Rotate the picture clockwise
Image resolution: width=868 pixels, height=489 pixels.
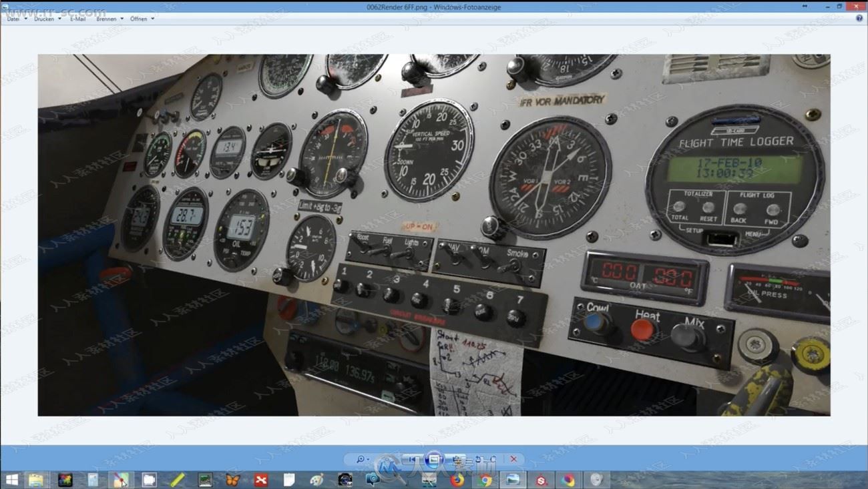coord(492,459)
